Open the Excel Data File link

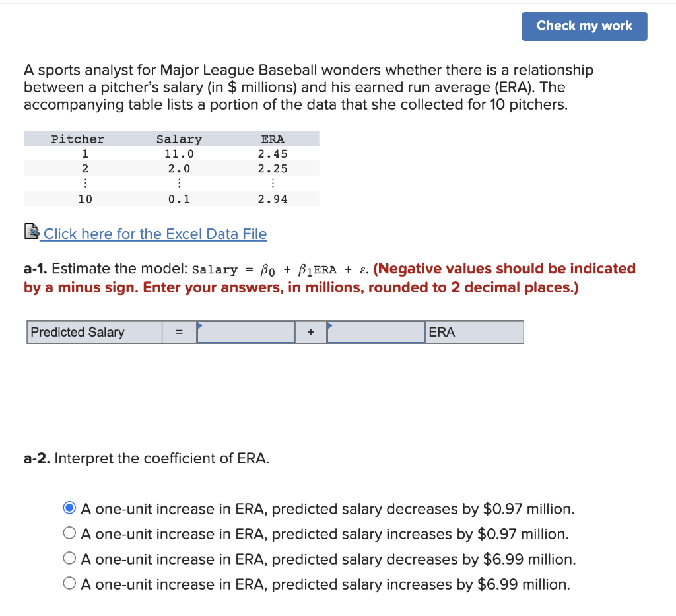tap(154, 234)
